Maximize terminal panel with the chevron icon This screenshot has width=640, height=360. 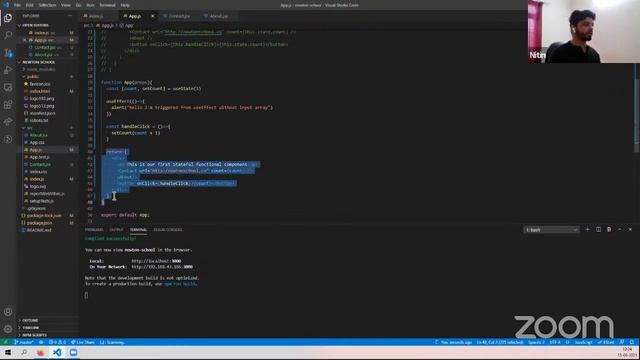pyautogui.click(x=620, y=229)
